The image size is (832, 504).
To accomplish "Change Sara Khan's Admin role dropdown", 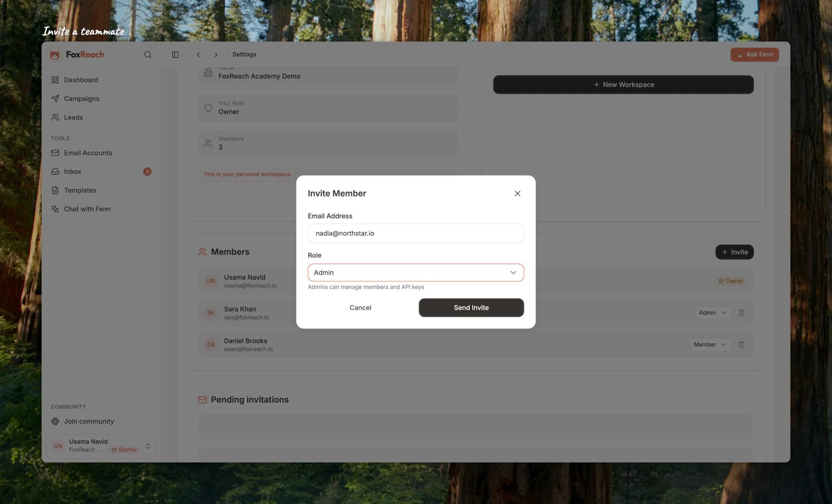I will (712, 313).
